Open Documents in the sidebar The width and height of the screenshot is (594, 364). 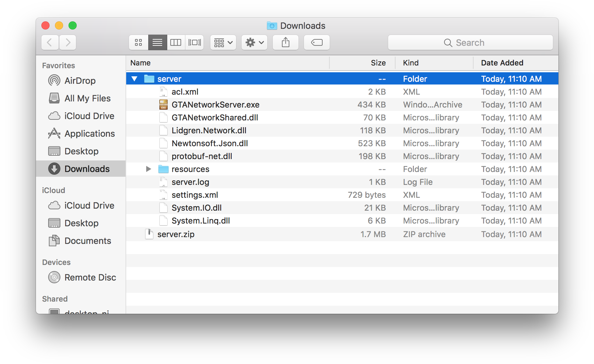[81, 241]
